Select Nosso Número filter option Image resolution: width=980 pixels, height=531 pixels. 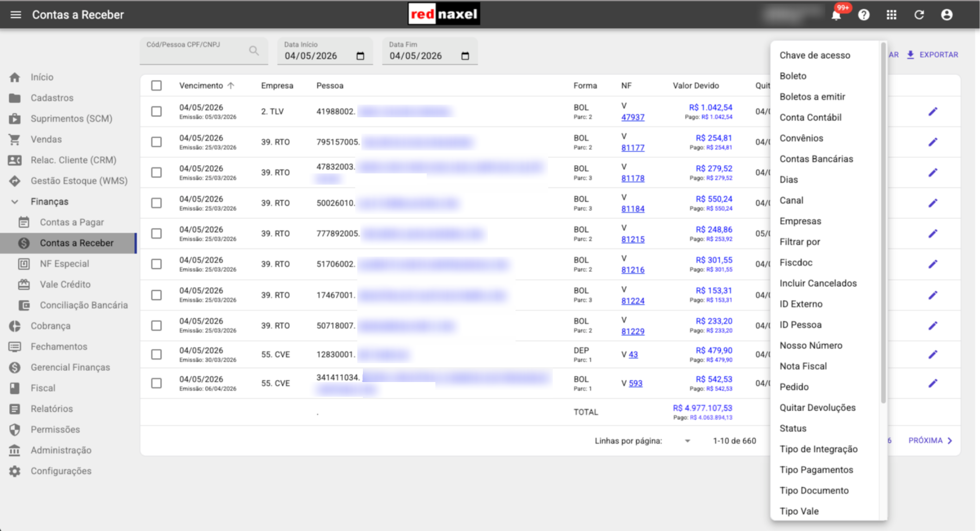811,346
